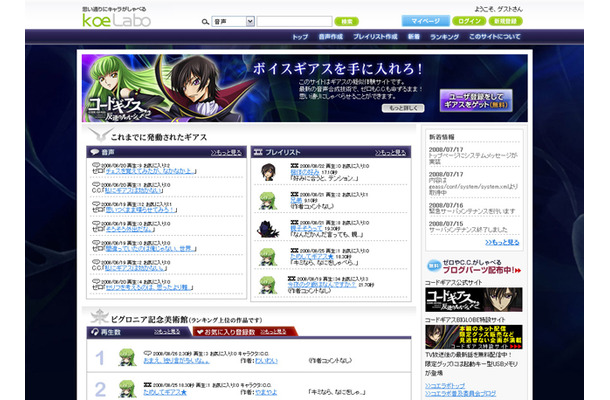Click the もっと詳しく button on the banner

click(403, 108)
